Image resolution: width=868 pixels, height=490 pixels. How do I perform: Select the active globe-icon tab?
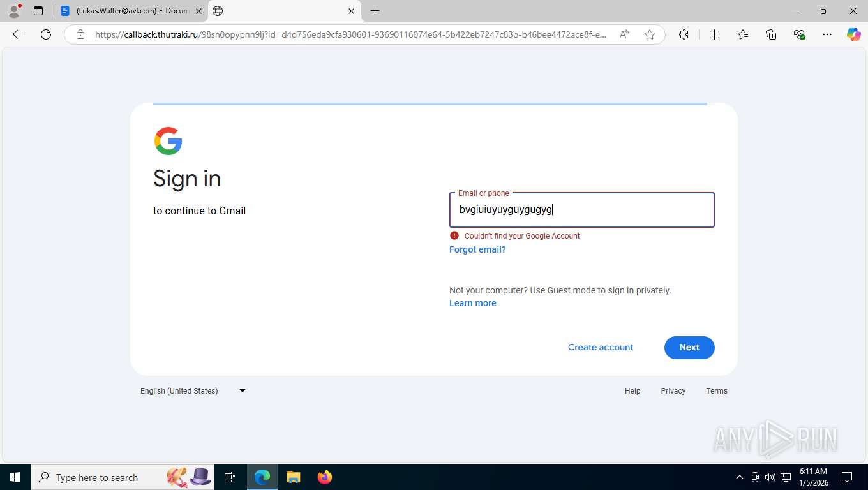[284, 11]
